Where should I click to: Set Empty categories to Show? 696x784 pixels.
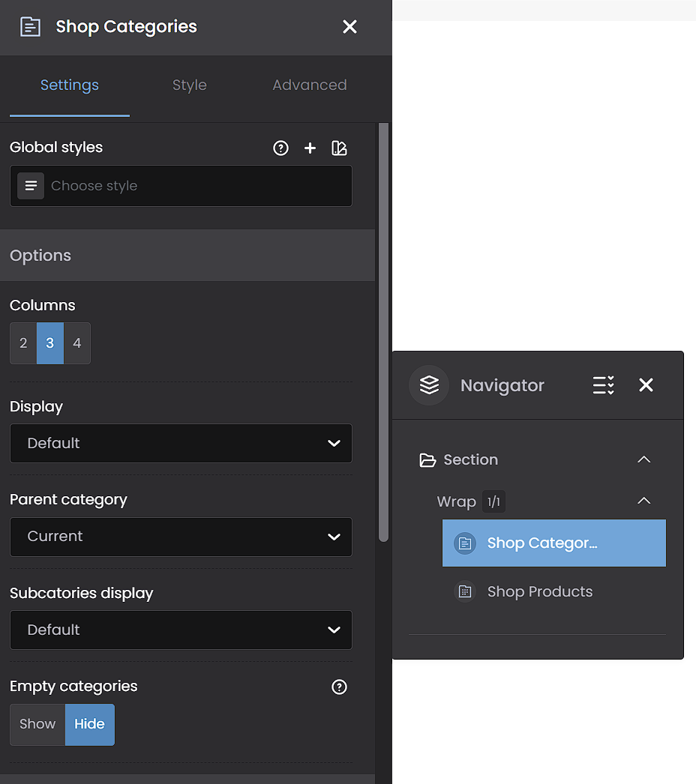[37, 725]
